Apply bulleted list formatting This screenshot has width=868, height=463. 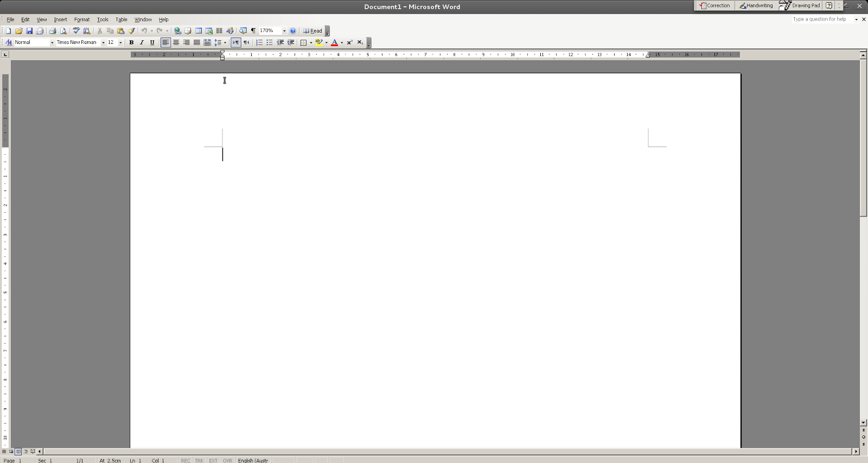pos(270,42)
